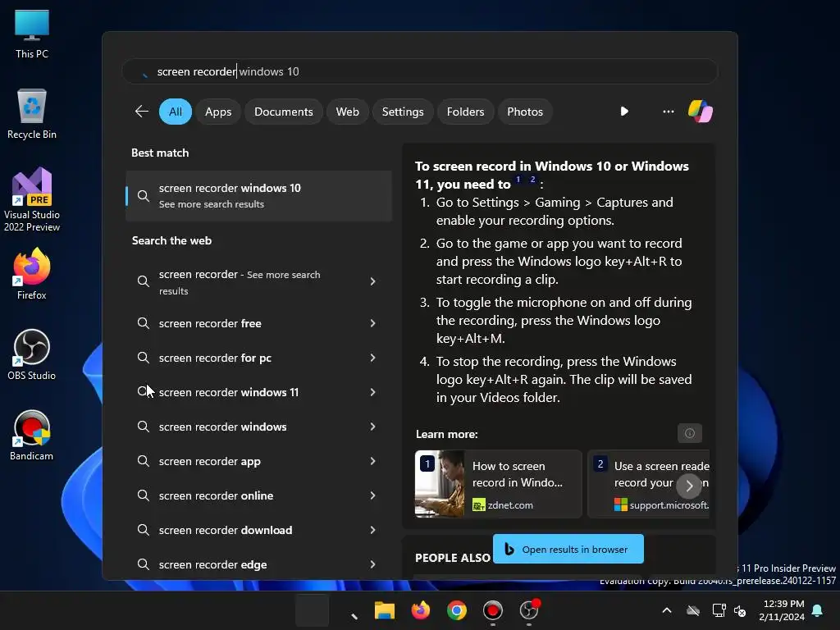Expand the 'screen recorder edge' chevron
The width and height of the screenshot is (840, 630).
pos(373,564)
